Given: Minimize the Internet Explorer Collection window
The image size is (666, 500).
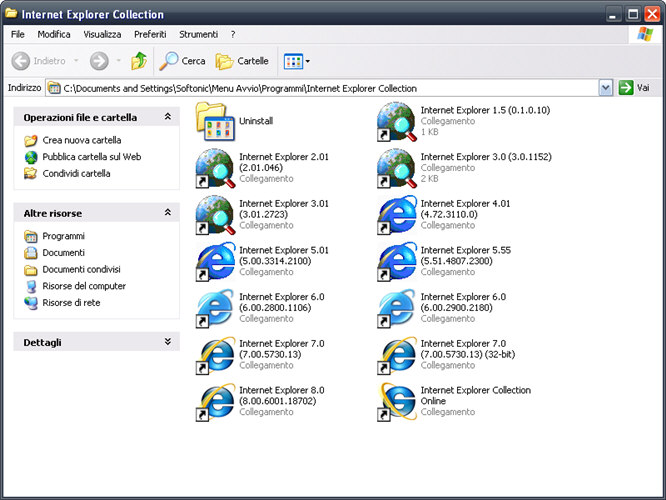Looking at the screenshot, I should click(x=612, y=14).
